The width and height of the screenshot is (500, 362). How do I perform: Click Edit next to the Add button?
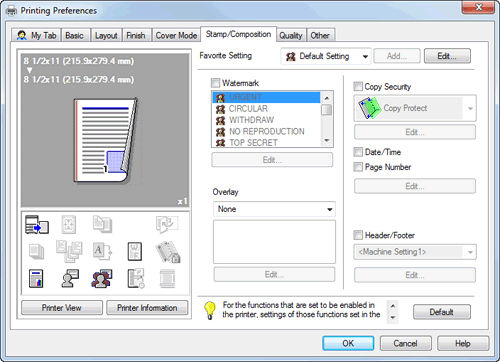click(x=447, y=56)
